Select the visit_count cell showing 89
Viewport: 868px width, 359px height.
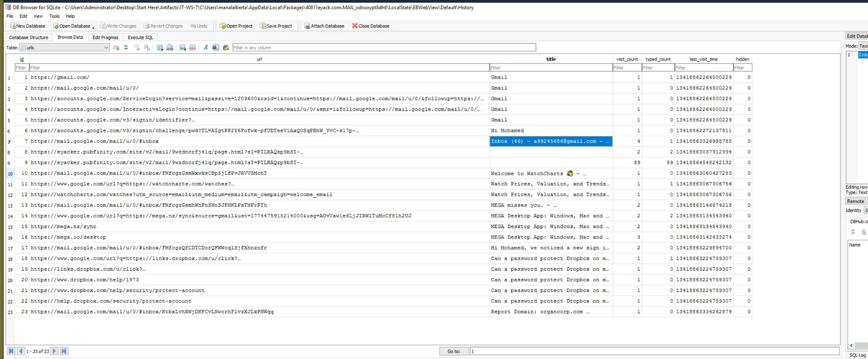(627, 163)
